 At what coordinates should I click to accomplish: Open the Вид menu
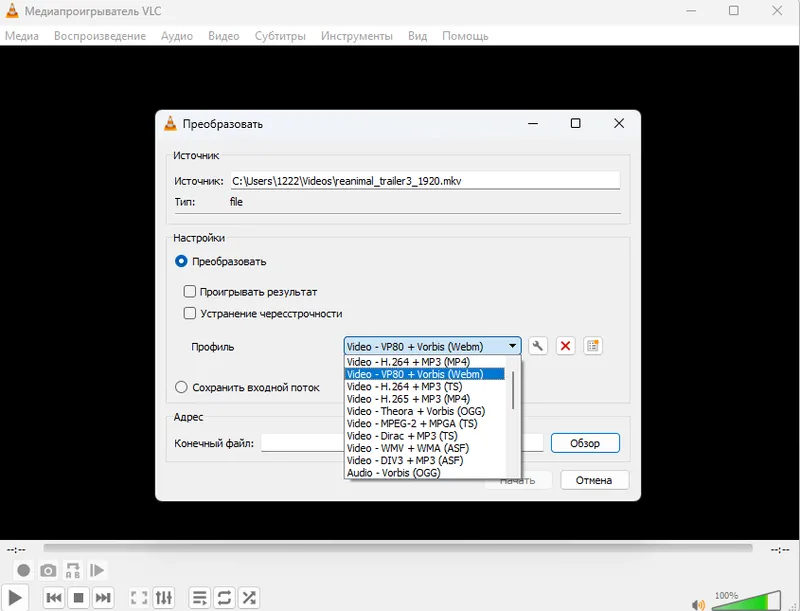click(x=417, y=36)
